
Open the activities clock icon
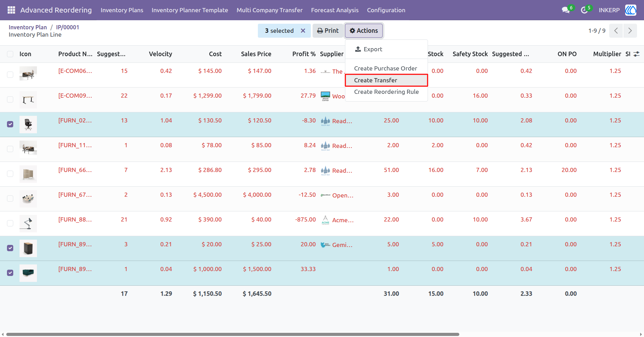(x=584, y=10)
